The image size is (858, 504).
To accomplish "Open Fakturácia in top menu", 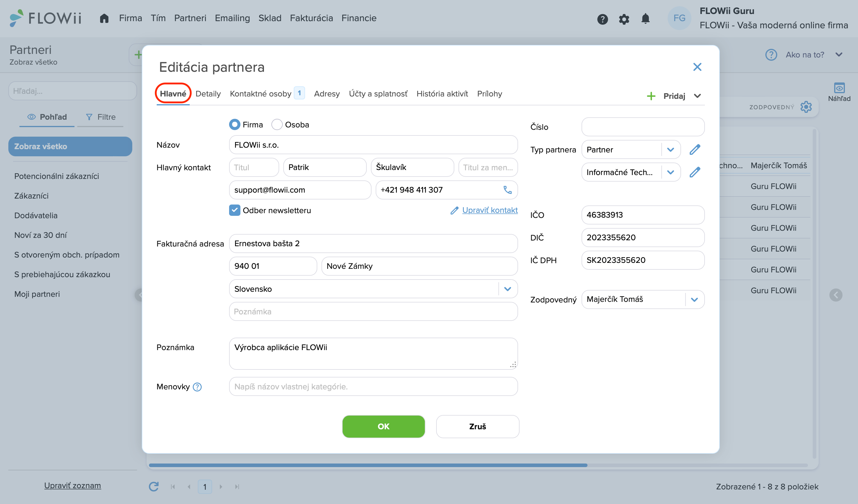I will click(311, 18).
